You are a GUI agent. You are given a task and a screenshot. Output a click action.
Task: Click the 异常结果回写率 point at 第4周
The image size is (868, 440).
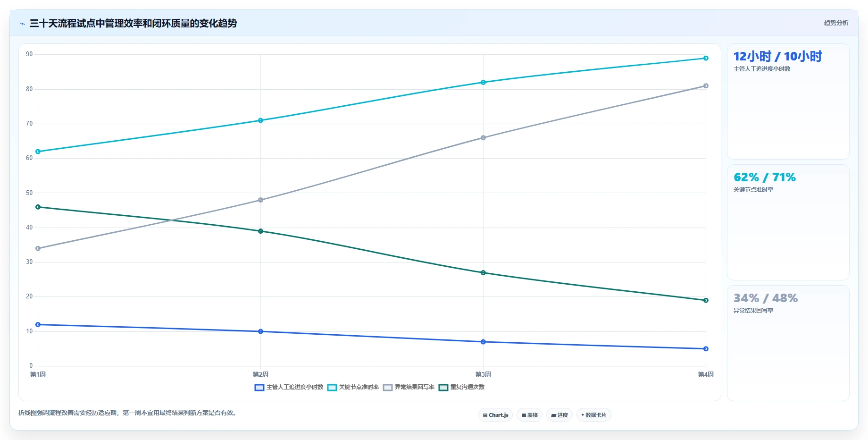[706, 86]
